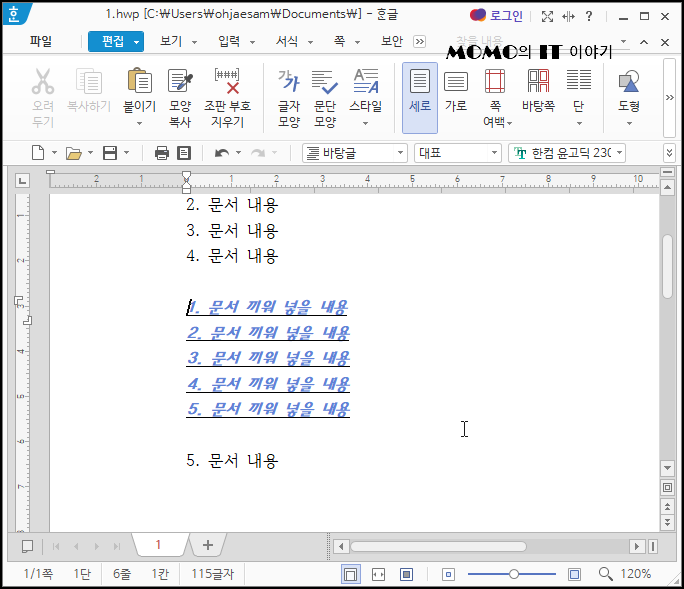The width and height of the screenshot is (684, 589).
Task: Click the next page double-arrow button
Action: [667, 522]
